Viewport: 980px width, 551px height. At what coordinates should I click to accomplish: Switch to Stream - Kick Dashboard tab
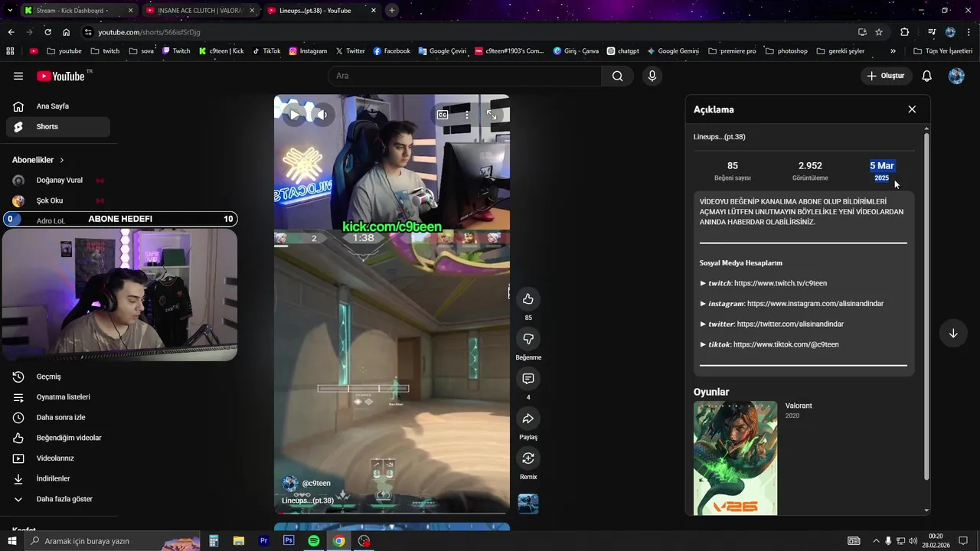[78, 11]
